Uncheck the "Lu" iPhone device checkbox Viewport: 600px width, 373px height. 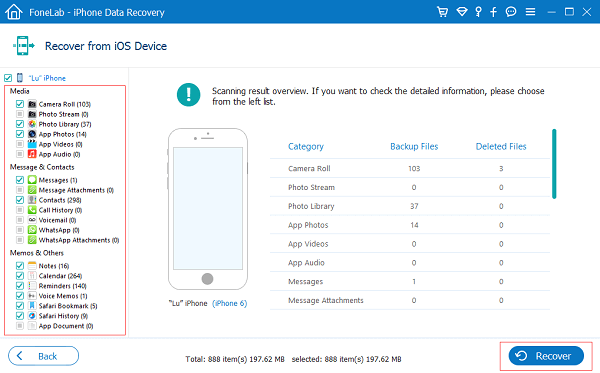click(x=8, y=78)
